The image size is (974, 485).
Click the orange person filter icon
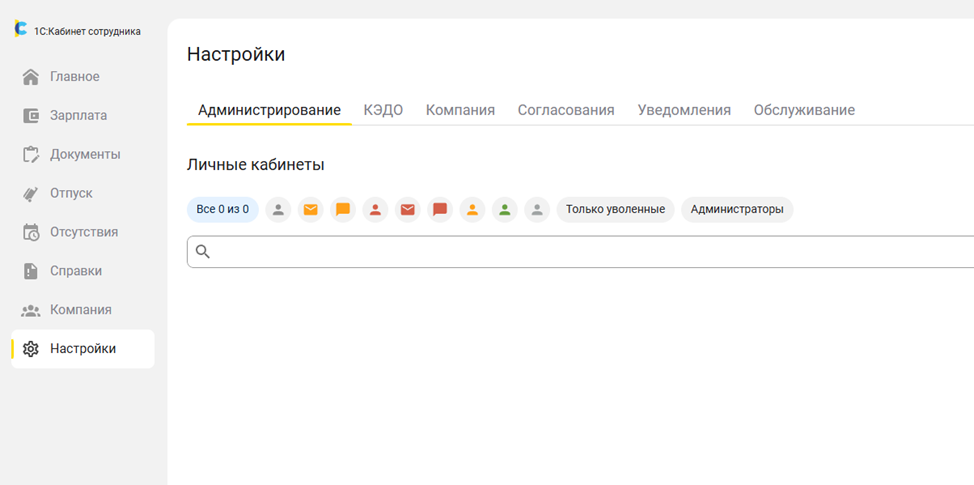click(473, 210)
